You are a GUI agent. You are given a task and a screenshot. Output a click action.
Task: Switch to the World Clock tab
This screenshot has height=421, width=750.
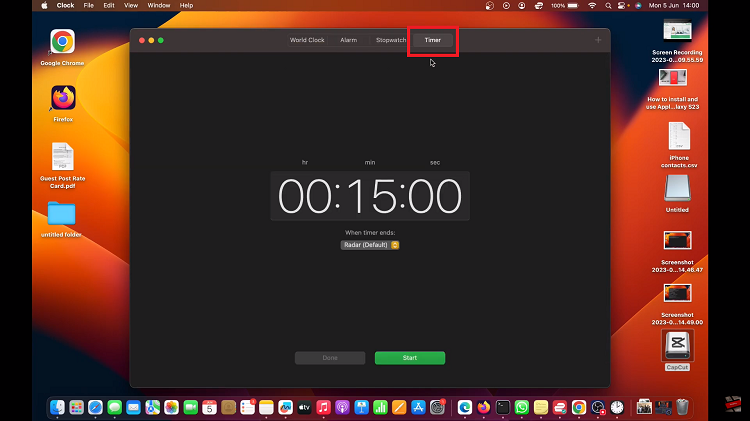pos(307,40)
